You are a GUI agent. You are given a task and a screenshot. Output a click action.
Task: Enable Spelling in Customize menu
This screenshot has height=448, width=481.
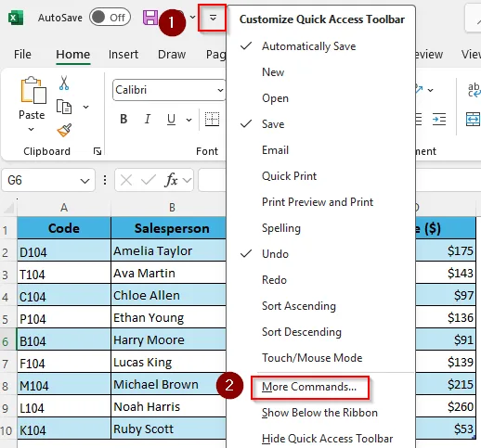click(320, 228)
